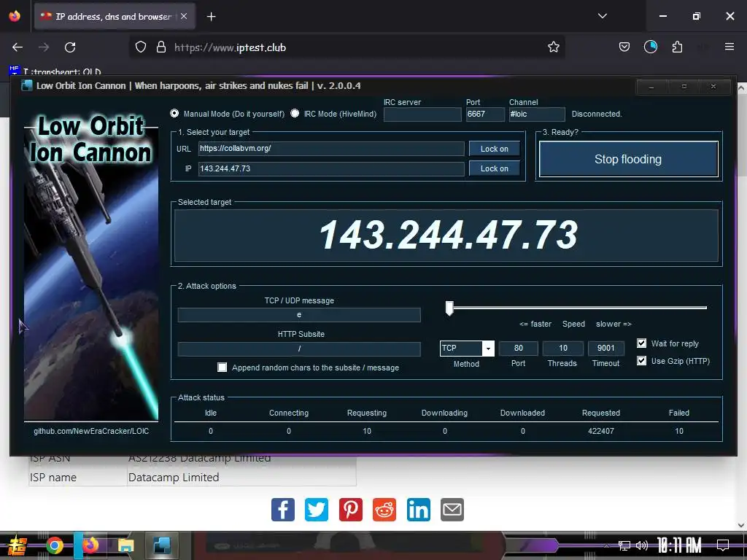Screen dimensions: 747x560
Task: Open the volume speaker tray icon
Action: [x=642, y=545]
